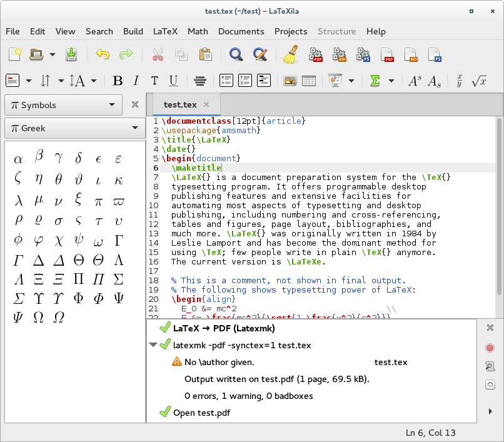504x442 pixels.
Task: Insert superscript with A^s icon
Action: pyautogui.click(x=415, y=81)
